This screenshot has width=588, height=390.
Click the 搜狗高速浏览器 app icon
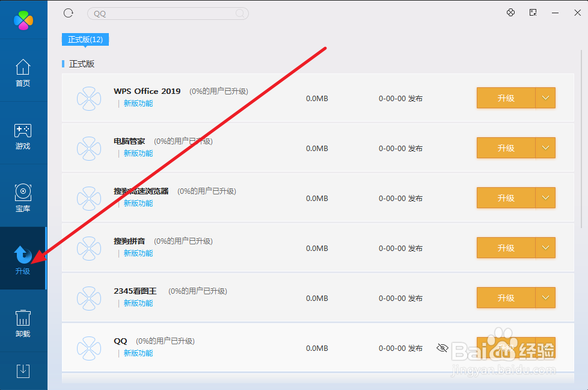pos(89,198)
